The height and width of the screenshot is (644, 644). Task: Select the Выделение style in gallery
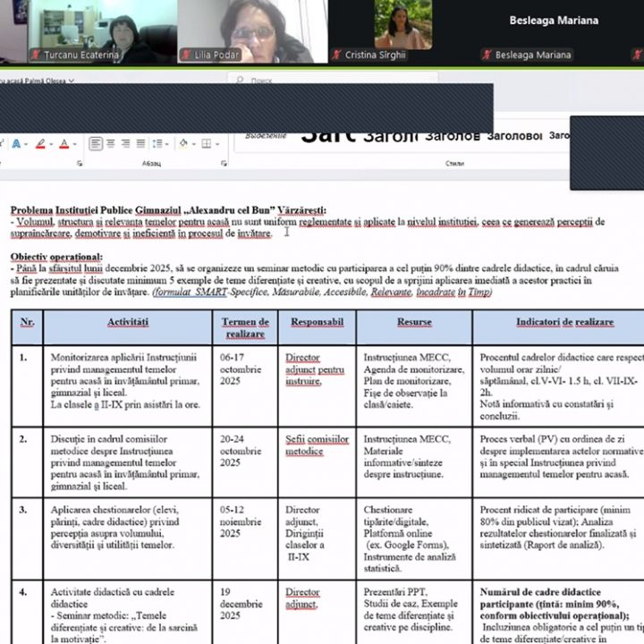pos(266,136)
